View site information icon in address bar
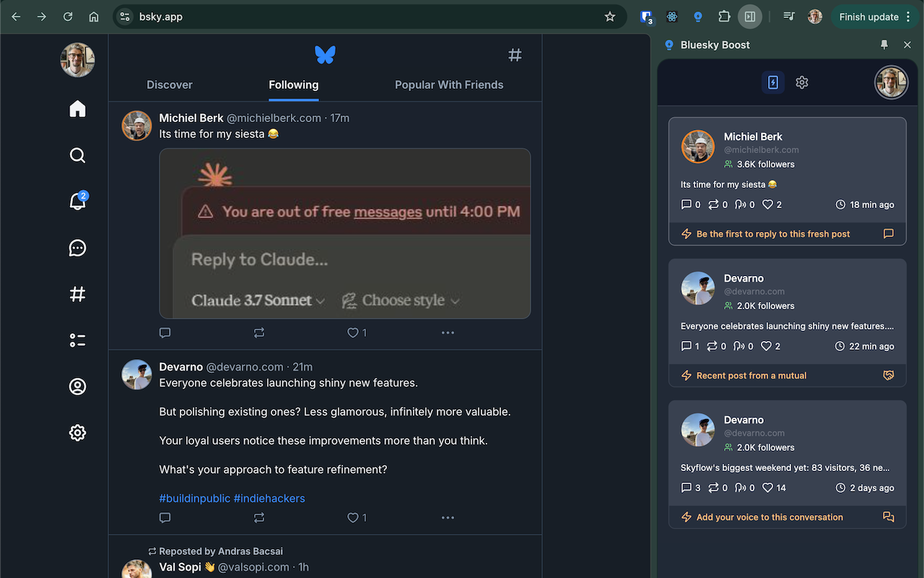This screenshot has height=578, width=924. [x=125, y=17]
